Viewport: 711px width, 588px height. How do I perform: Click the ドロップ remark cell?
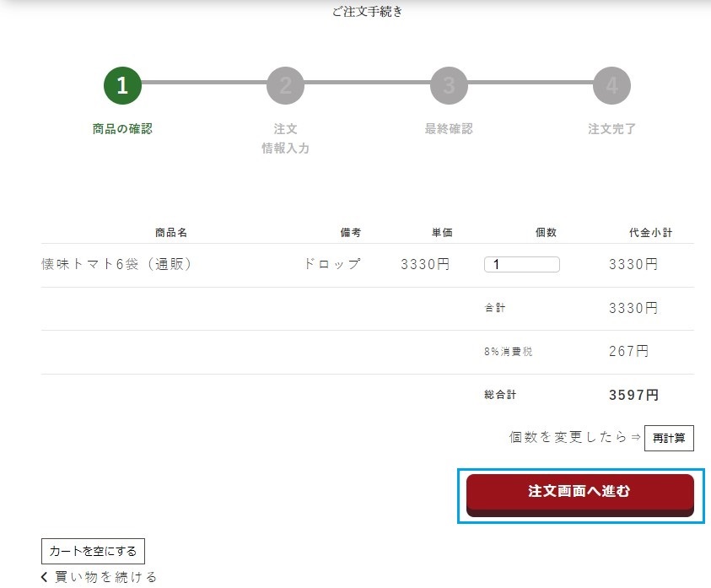click(x=332, y=263)
